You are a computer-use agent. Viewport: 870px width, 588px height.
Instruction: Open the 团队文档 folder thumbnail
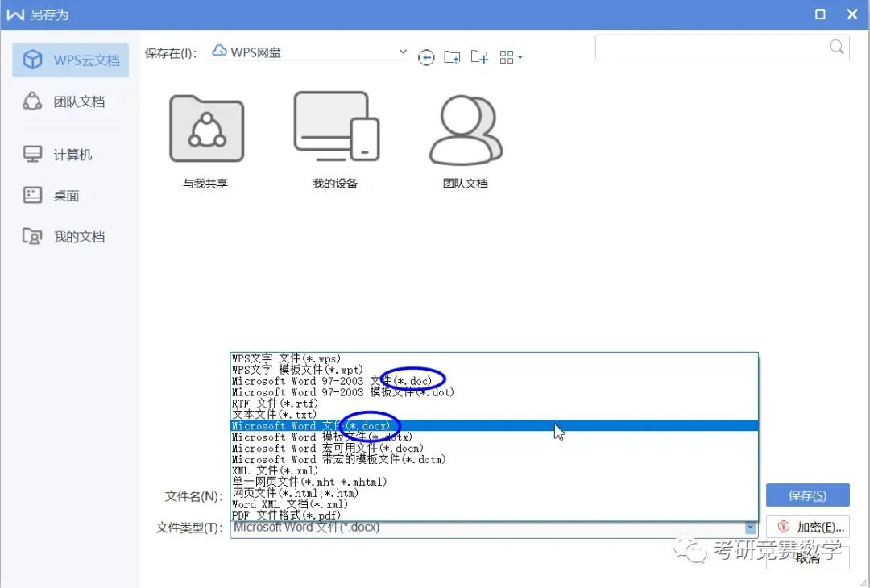tap(466, 141)
